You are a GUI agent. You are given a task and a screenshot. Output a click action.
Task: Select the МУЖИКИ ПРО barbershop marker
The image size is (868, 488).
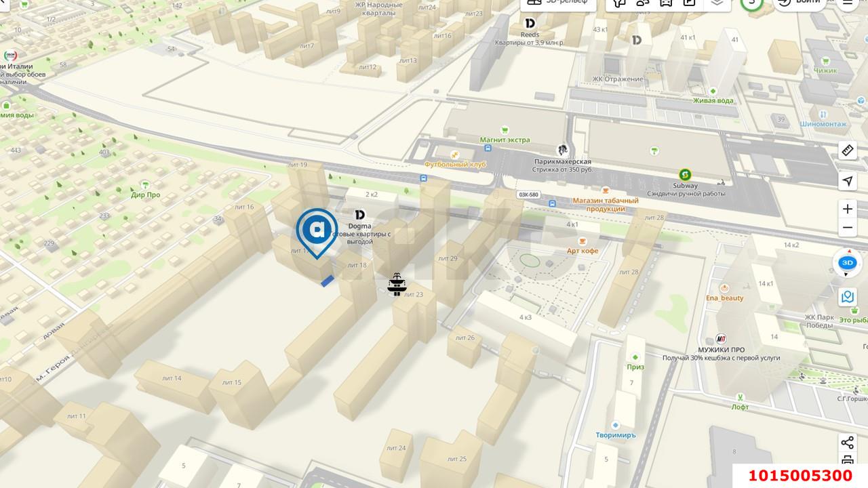coord(722,339)
